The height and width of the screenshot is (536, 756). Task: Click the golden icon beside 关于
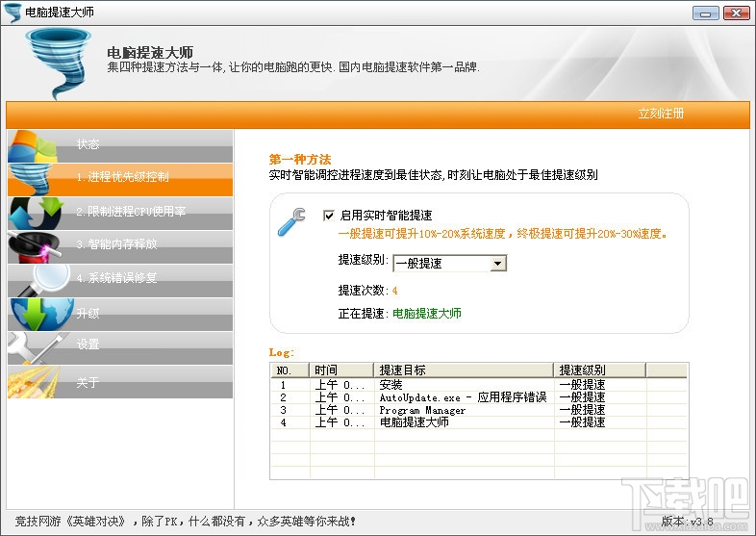point(33,382)
